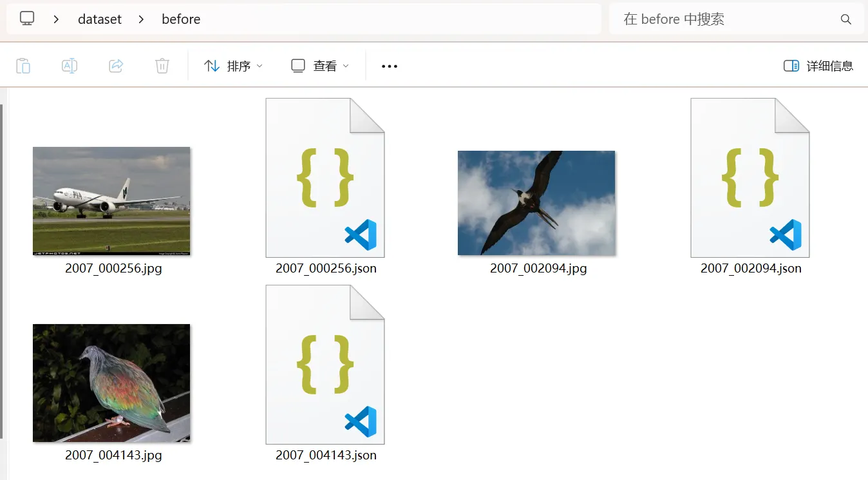Screen dimensions: 868x480
Task: Open the 排序 sort dropdown
Action: [233, 66]
